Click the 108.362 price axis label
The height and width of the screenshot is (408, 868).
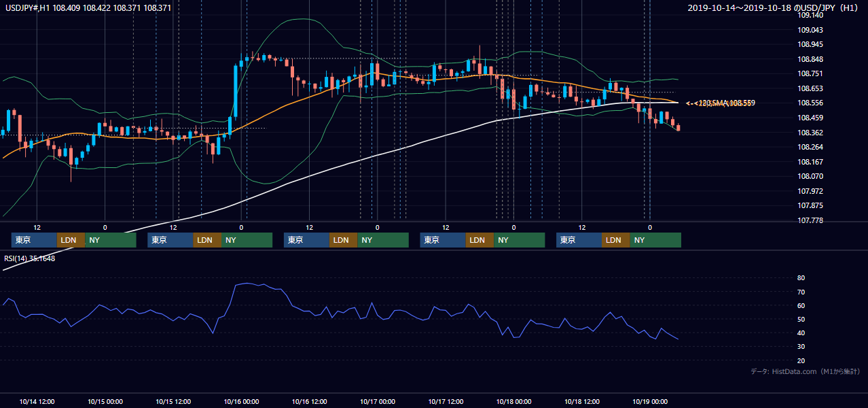tap(810, 133)
